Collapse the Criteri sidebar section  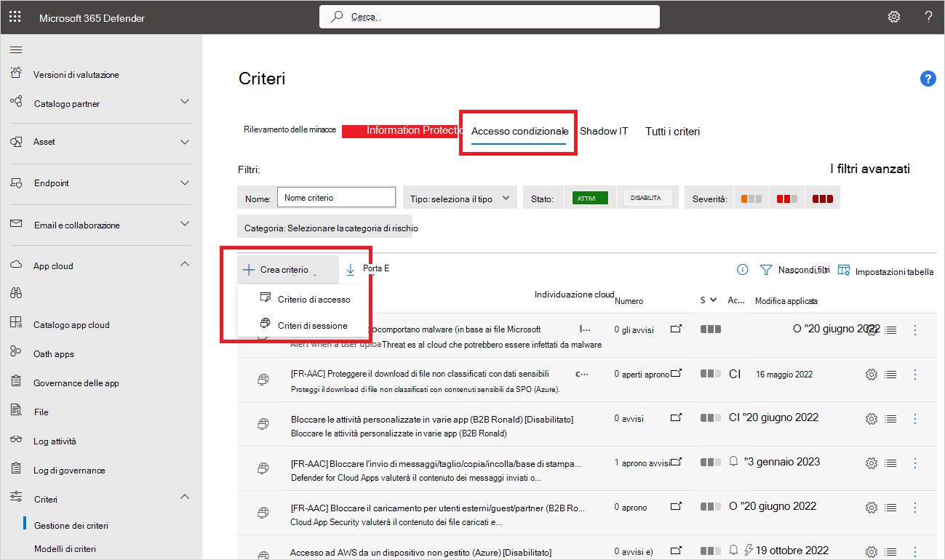tap(185, 497)
